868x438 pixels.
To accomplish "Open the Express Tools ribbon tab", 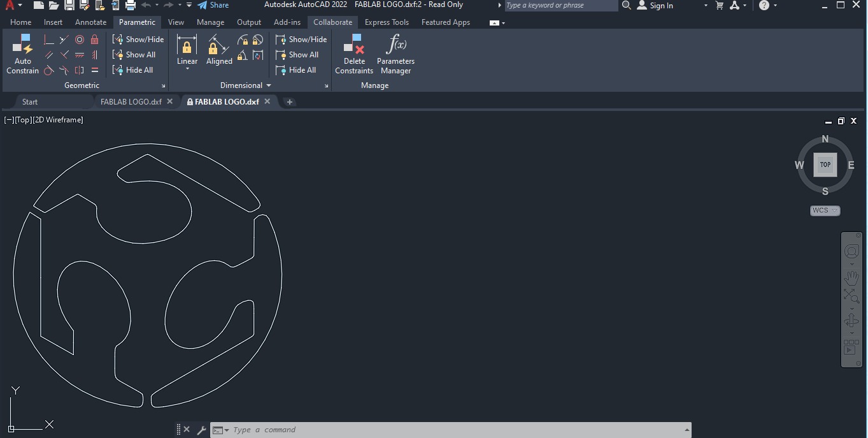I will point(387,22).
